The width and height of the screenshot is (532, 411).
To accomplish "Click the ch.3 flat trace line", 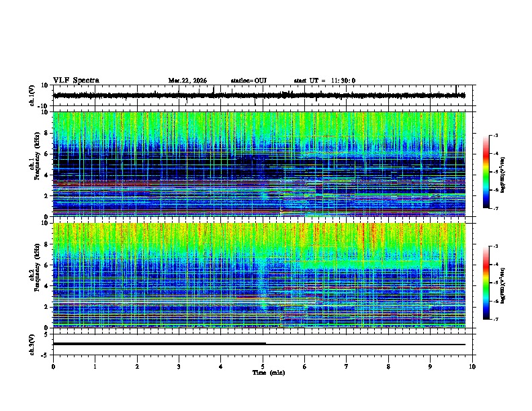I will pyautogui.click(x=259, y=344).
